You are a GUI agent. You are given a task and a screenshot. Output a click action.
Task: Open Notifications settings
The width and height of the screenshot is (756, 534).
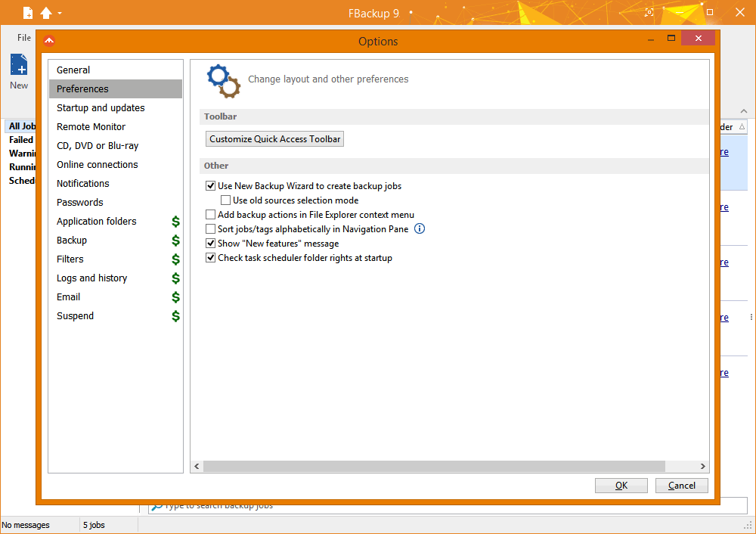pos(116,183)
